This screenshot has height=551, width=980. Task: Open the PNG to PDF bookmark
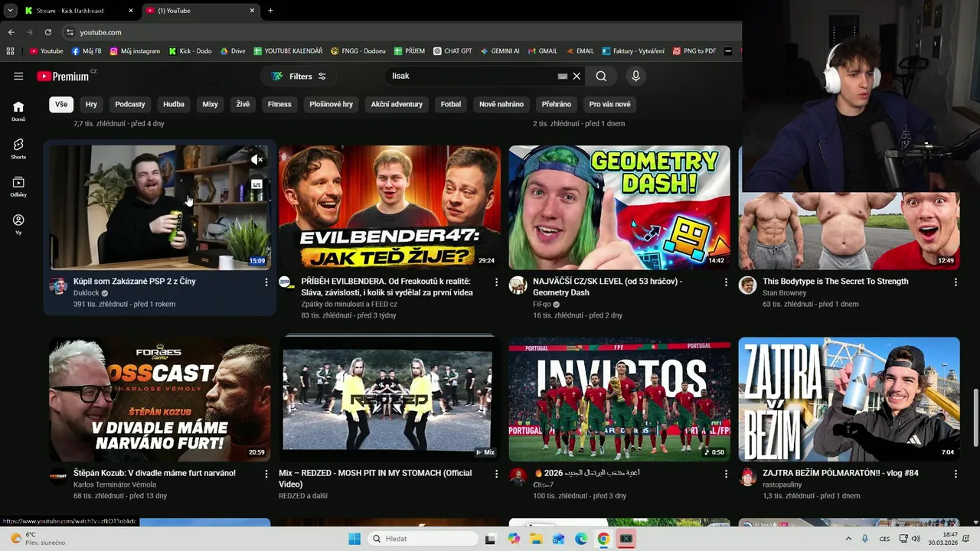coord(694,51)
